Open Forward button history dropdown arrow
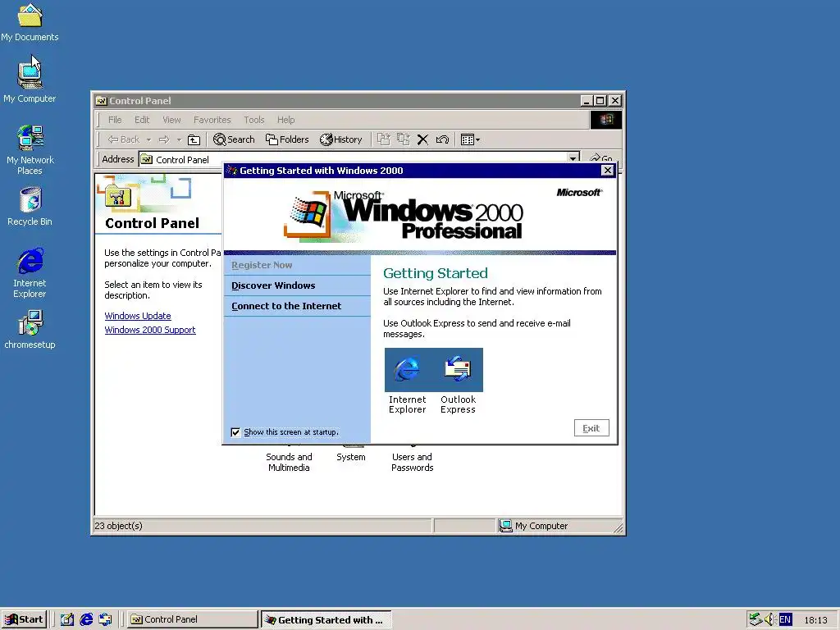The height and width of the screenshot is (630, 840). tap(179, 139)
